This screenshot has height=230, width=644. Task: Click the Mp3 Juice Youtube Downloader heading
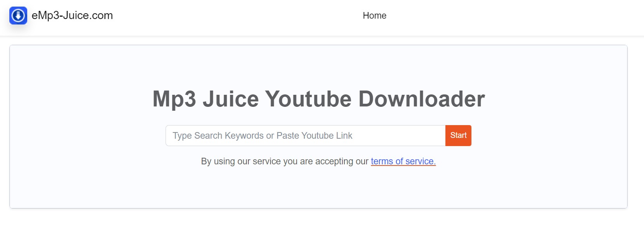tap(318, 99)
